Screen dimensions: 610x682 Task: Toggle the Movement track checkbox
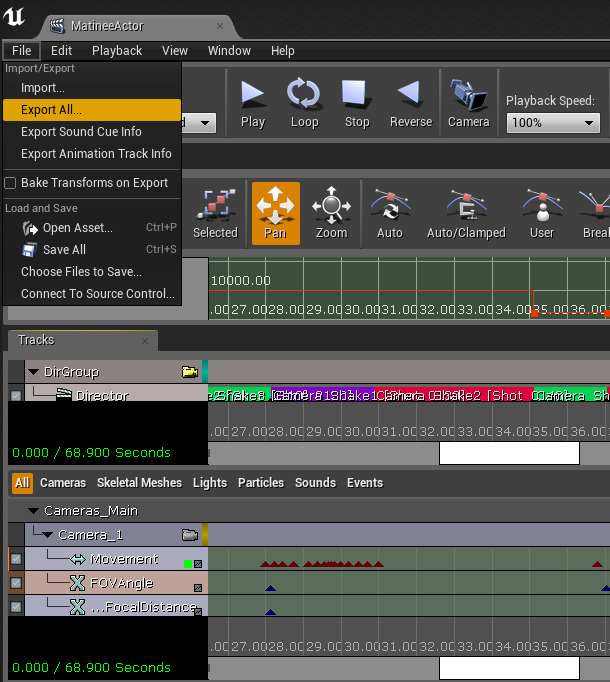click(15, 559)
